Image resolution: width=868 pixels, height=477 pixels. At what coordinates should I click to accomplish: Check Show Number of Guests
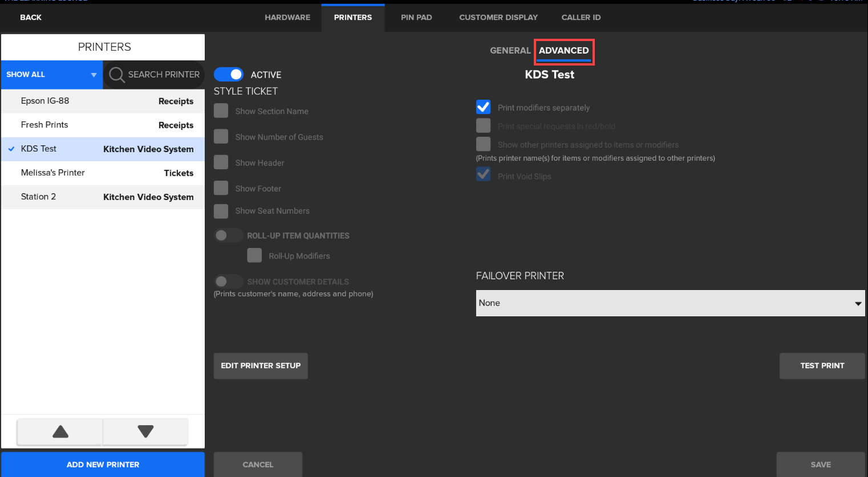(221, 137)
